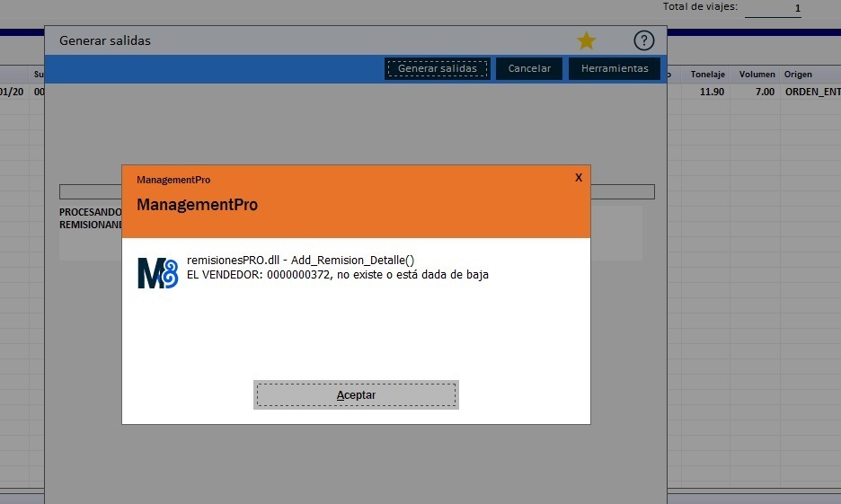
Task: Select the Origen column header
Action: pyautogui.click(x=800, y=75)
